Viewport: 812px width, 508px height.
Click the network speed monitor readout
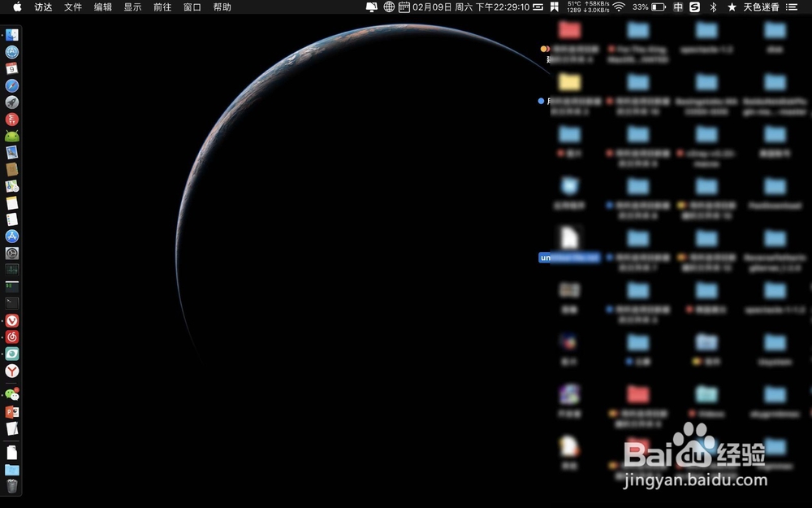pyautogui.click(x=588, y=7)
